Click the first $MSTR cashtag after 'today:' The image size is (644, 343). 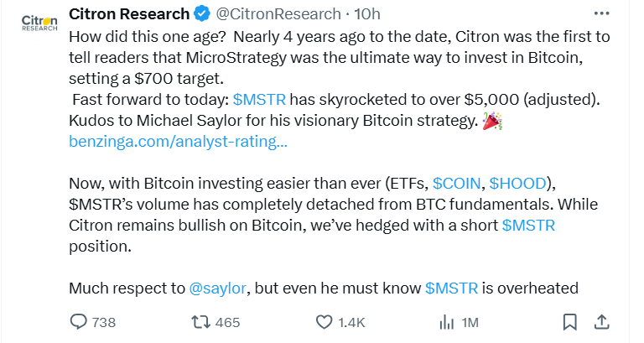(x=261, y=99)
